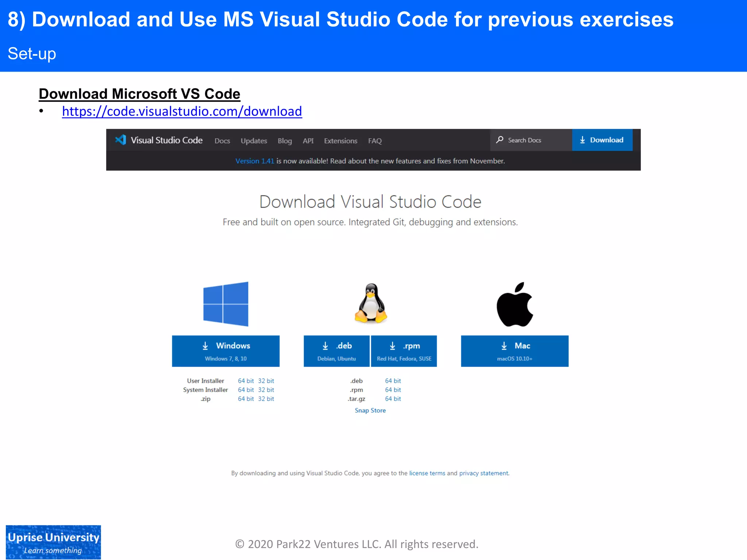This screenshot has height=560, width=747.
Task: Open the license terms link
Action: click(x=427, y=473)
